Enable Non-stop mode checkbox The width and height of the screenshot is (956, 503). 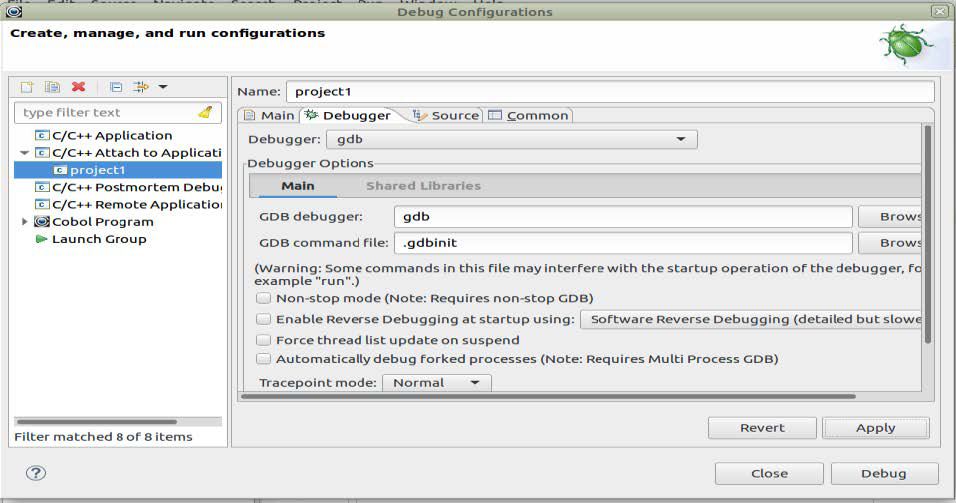[263, 298]
